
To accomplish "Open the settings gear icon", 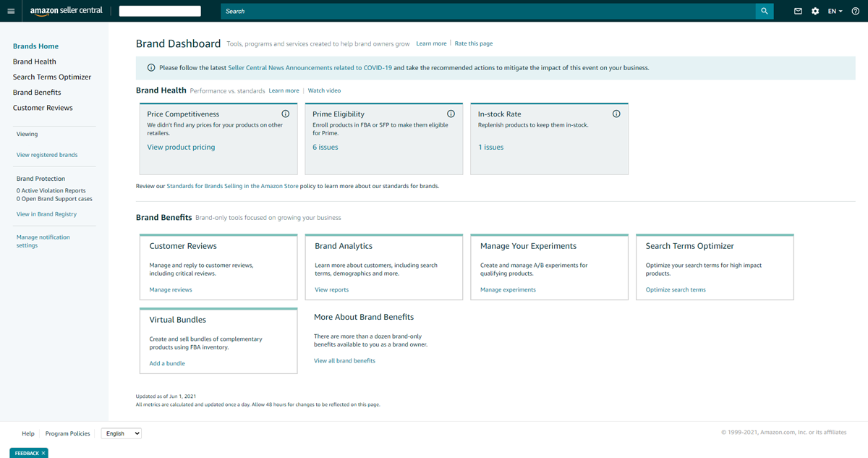I will (x=815, y=11).
